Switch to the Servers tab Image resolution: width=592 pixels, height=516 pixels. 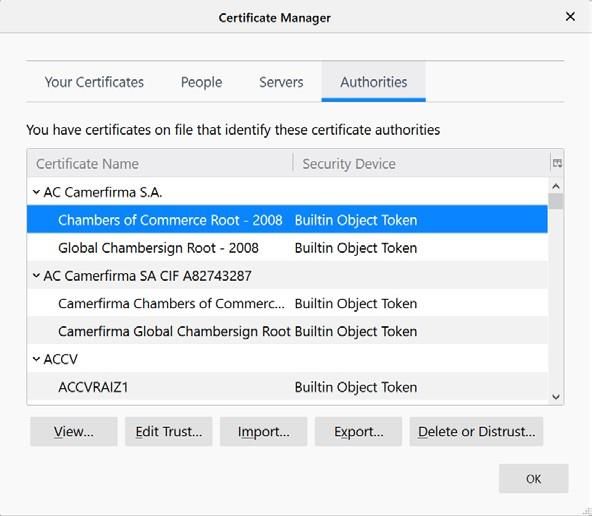281,82
